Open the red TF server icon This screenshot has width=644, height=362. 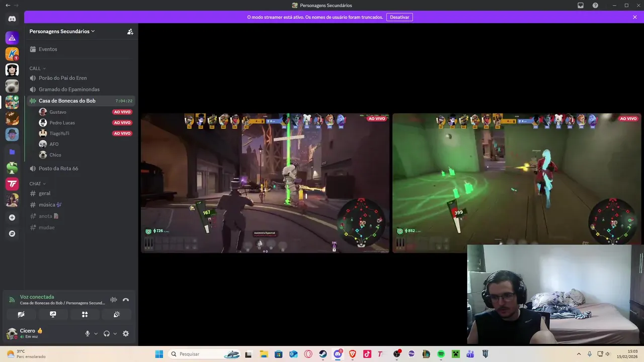[12, 184]
